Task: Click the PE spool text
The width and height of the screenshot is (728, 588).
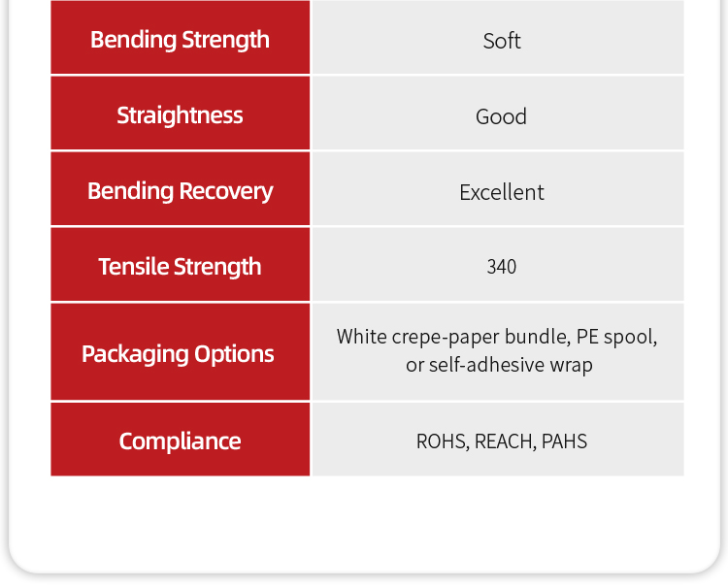Action: pos(616,337)
